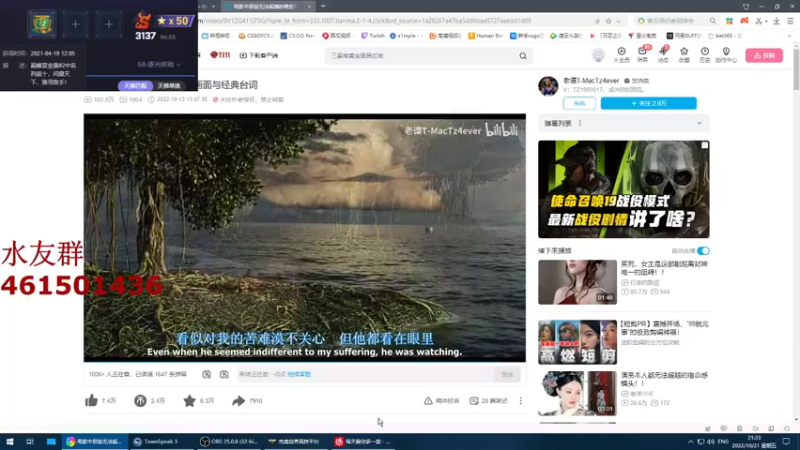Viewport: 800px width, 450px height.
Task: Click the blue follow button with 2.9万
Action: click(648, 103)
